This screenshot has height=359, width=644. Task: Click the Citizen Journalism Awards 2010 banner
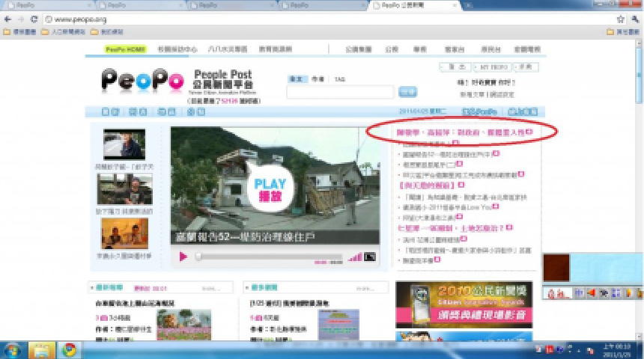[x=464, y=304]
